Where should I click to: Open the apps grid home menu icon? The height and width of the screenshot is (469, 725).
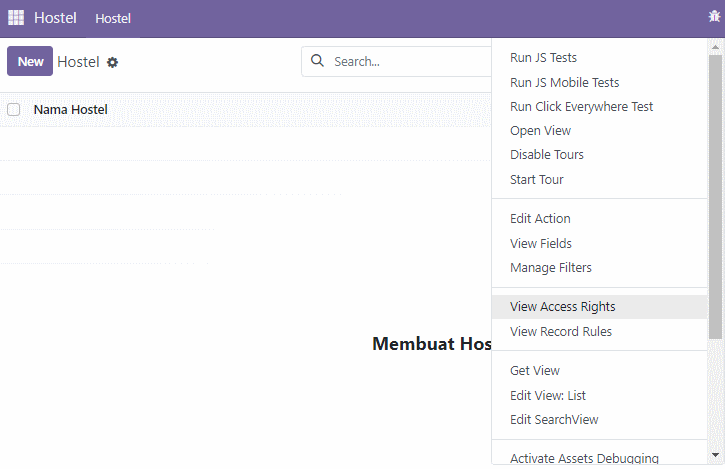point(16,18)
